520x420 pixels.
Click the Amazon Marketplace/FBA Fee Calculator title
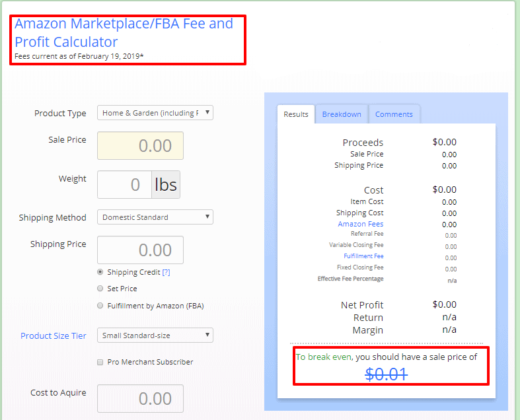pos(124,32)
